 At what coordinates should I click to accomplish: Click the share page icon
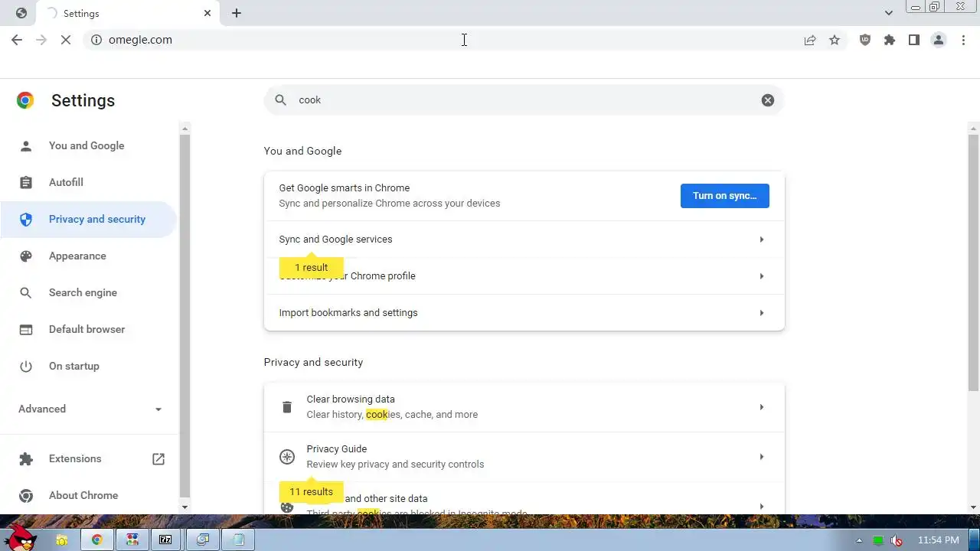810,40
